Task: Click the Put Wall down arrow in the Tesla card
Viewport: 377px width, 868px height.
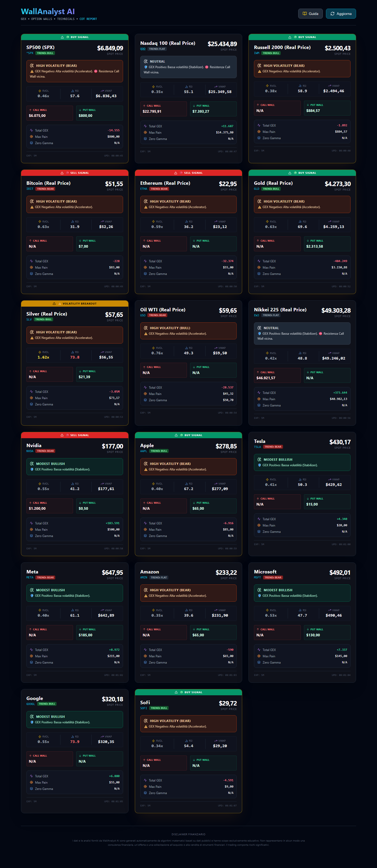Action: pyautogui.click(x=308, y=499)
